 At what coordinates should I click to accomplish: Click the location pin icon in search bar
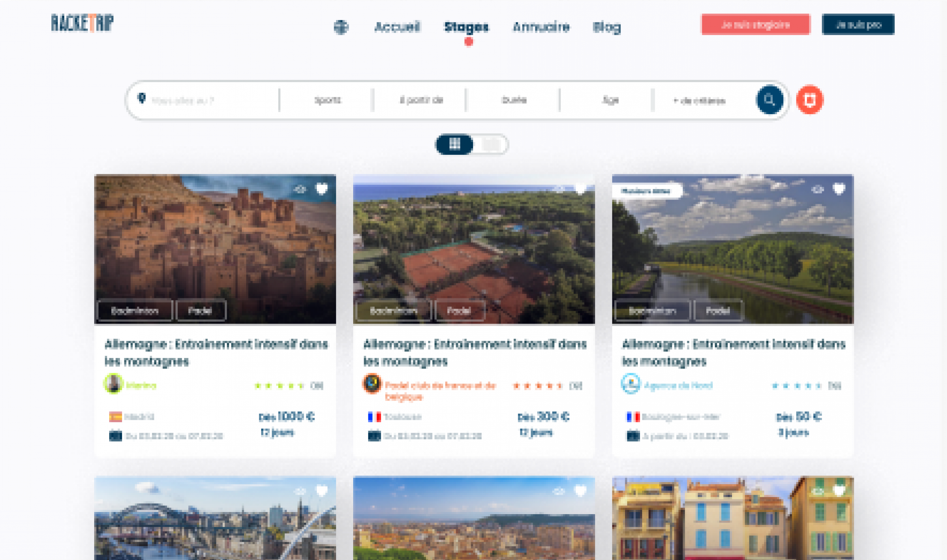(x=142, y=98)
